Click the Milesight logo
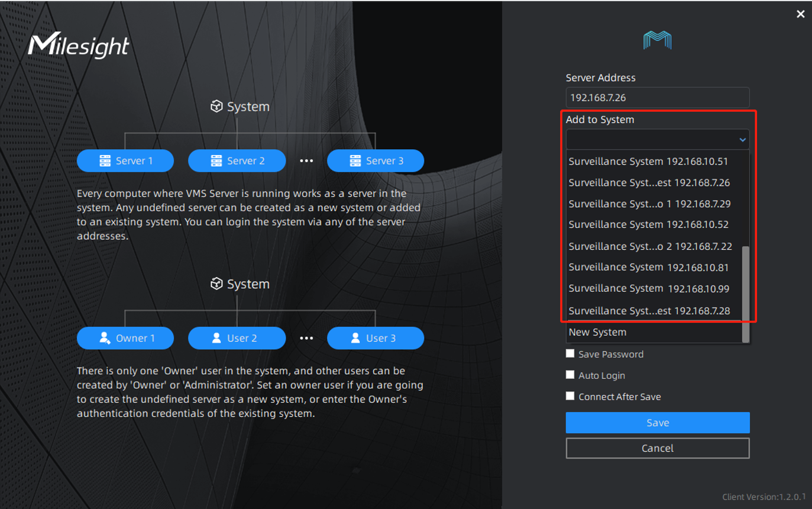The image size is (812, 509). click(x=78, y=46)
